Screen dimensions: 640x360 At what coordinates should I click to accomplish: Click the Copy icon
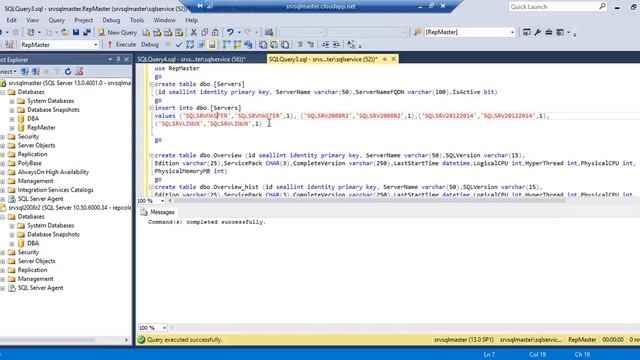pyautogui.click(x=204, y=32)
